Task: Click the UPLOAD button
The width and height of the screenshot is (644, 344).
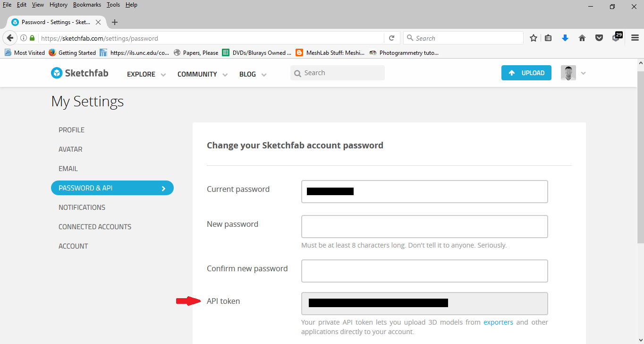Action: click(526, 73)
